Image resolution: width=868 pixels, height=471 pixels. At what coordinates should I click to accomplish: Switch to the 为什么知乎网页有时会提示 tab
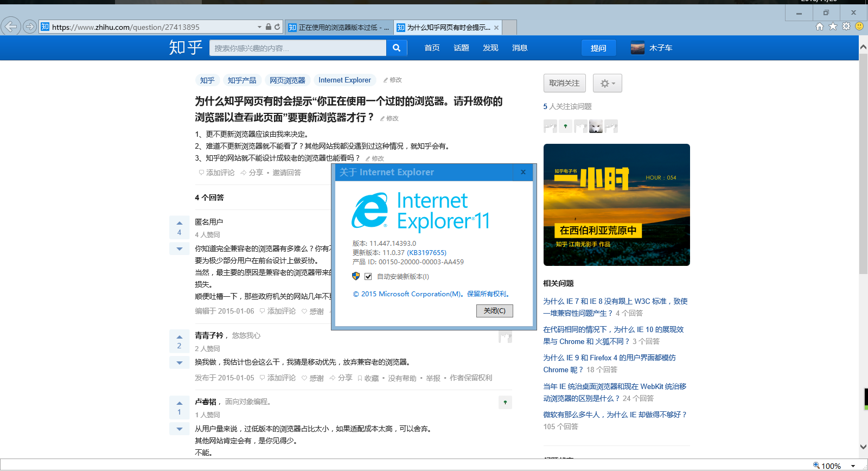[444, 27]
